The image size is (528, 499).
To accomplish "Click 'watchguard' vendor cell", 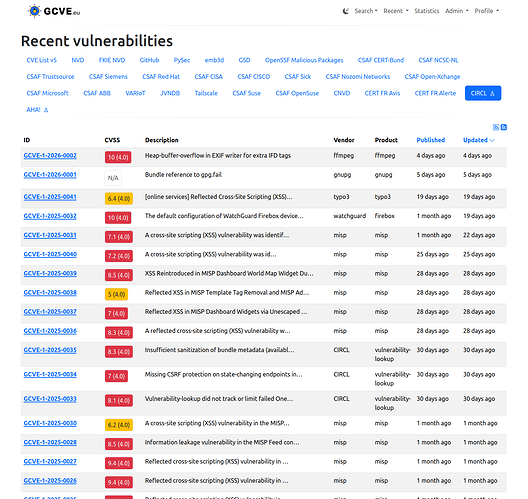I will click(x=350, y=216).
